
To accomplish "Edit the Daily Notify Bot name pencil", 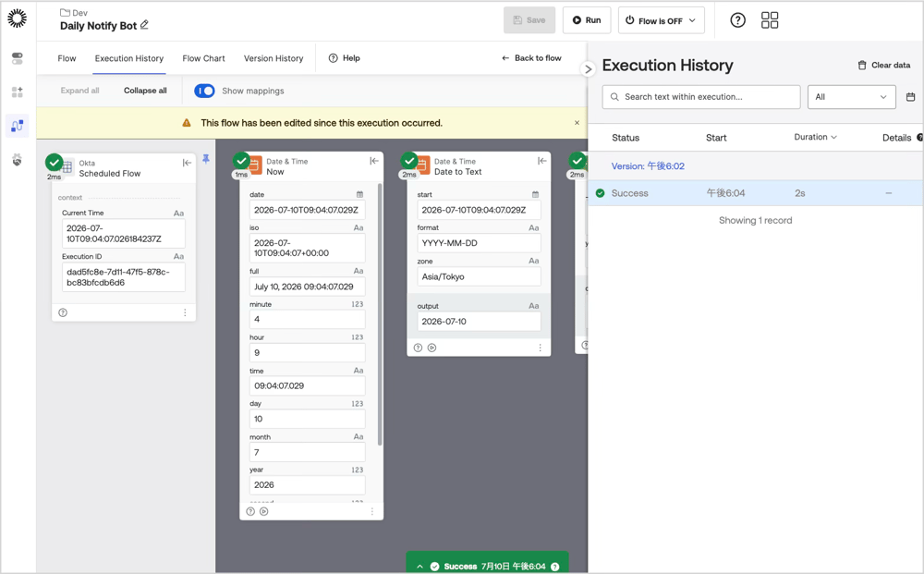I will click(144, 25).
